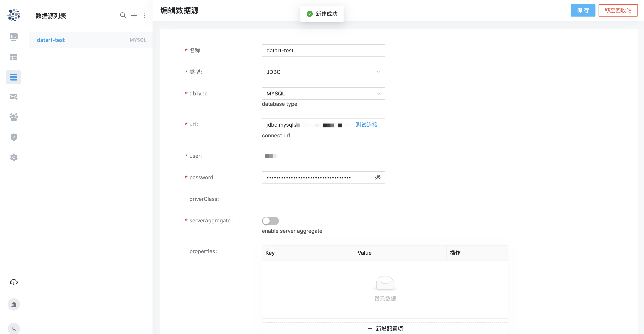Click the 移至回收站 button
The width and height of the screenshot is (644, 334).
(x=618, y=11)
